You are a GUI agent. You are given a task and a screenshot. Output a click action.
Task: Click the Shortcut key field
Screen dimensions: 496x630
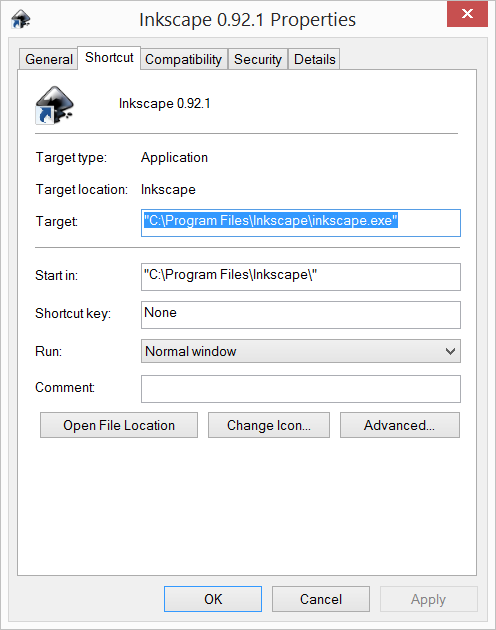pos(301,315)
